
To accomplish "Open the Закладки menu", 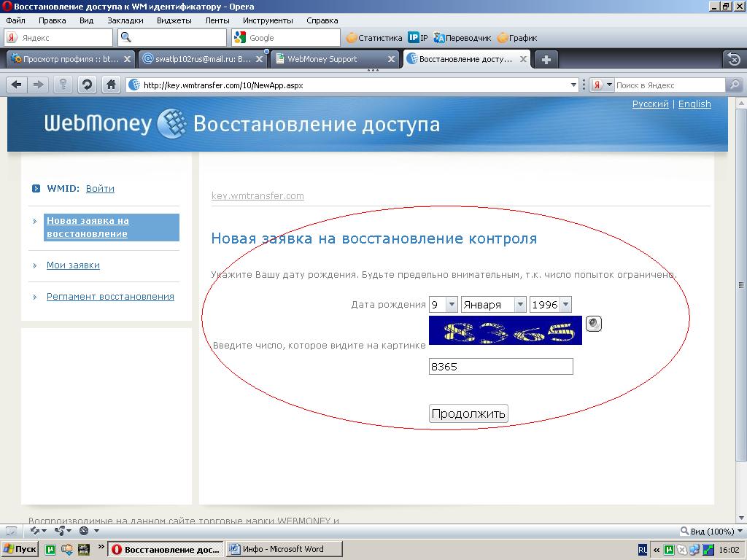I will [125, 20].
